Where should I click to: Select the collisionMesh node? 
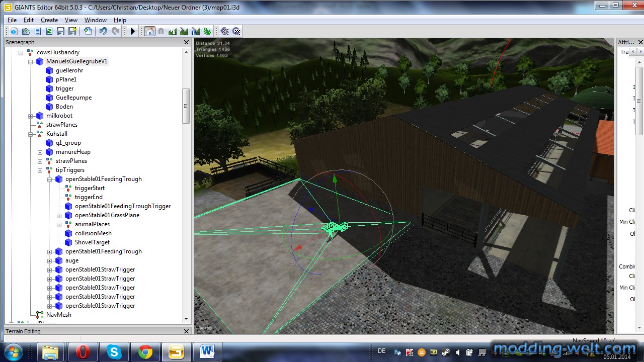point(93,233)
